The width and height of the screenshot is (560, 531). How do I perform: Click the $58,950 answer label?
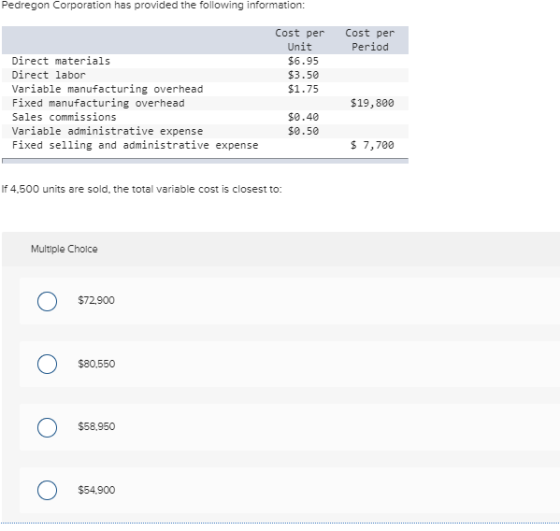[96, 426]
